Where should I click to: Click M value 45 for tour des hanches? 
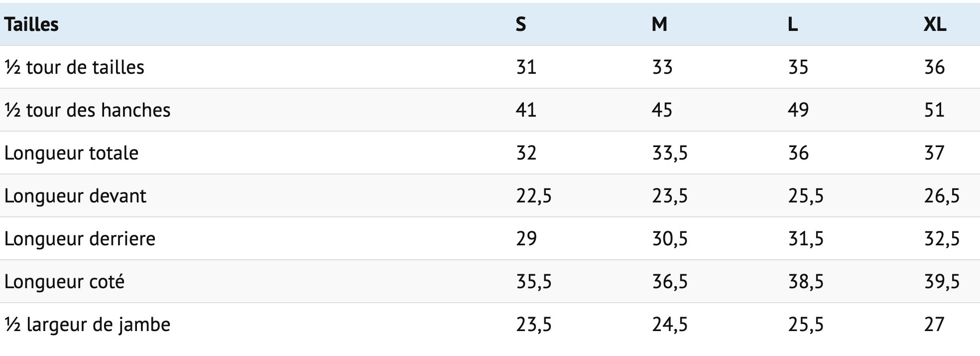point(662,110)
